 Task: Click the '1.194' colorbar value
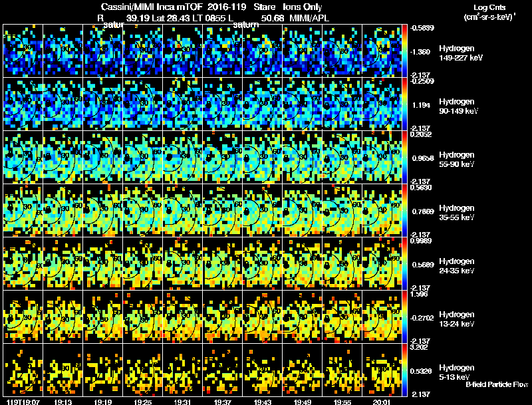421,105
